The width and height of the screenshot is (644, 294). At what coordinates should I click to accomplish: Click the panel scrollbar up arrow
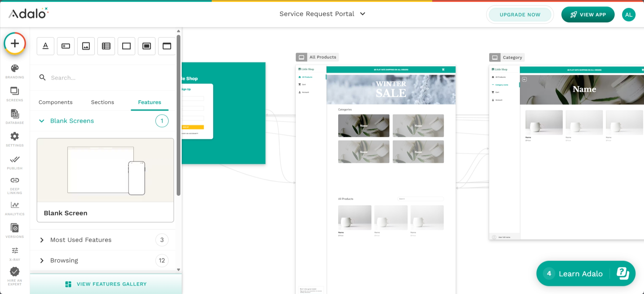coord(178,31)
